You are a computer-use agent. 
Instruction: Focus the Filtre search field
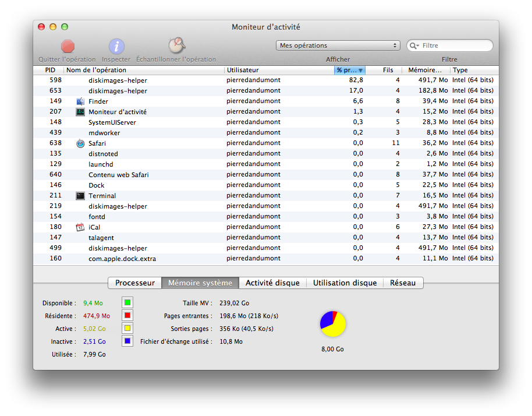[x=450, y=45]
